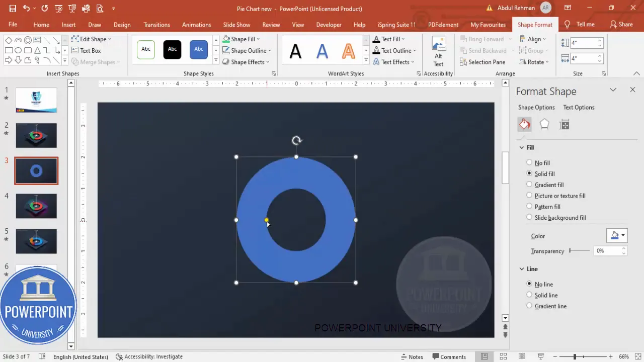Select slide 4 thumbnail

36,206
